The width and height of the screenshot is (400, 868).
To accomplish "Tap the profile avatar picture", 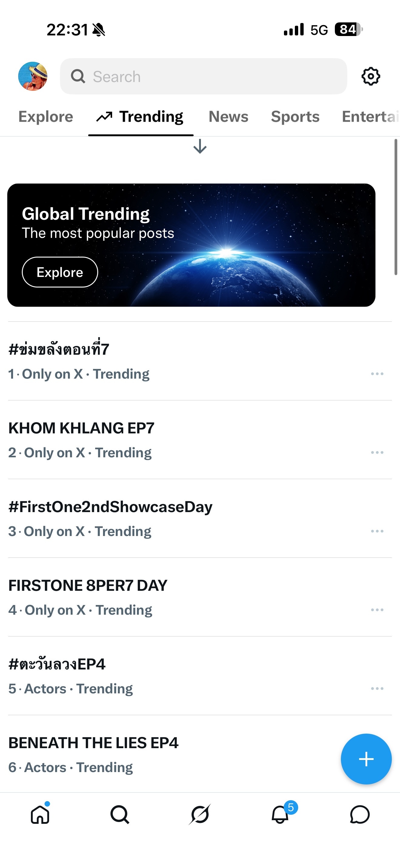I will [x=33, y=76].
